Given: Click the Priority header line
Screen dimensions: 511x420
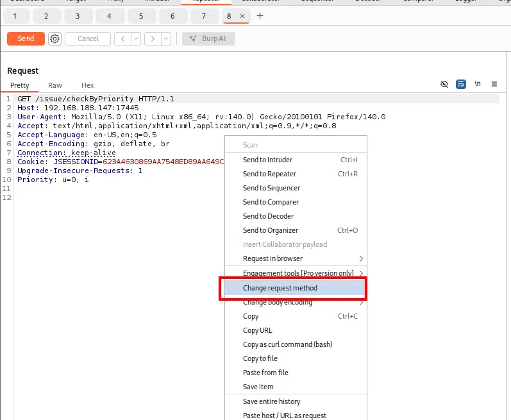Looking at the screenshot, I should click(x=53, y=180).
